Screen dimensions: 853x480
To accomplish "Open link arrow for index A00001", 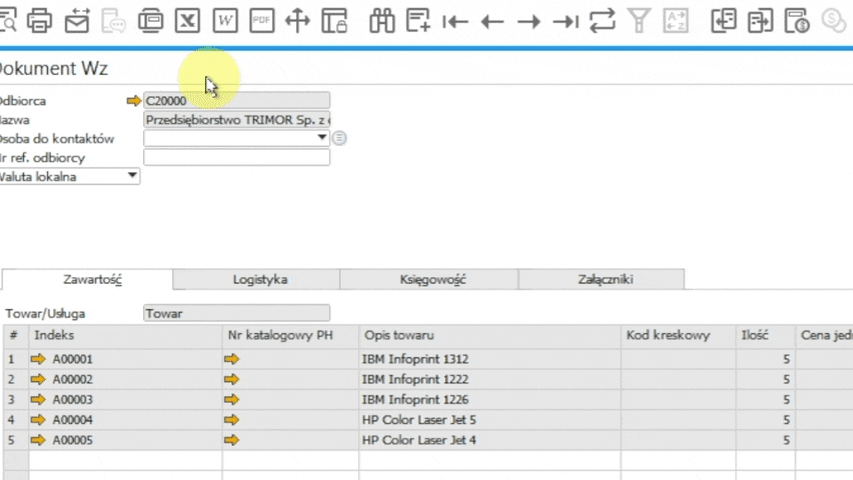I will [38, 359].
